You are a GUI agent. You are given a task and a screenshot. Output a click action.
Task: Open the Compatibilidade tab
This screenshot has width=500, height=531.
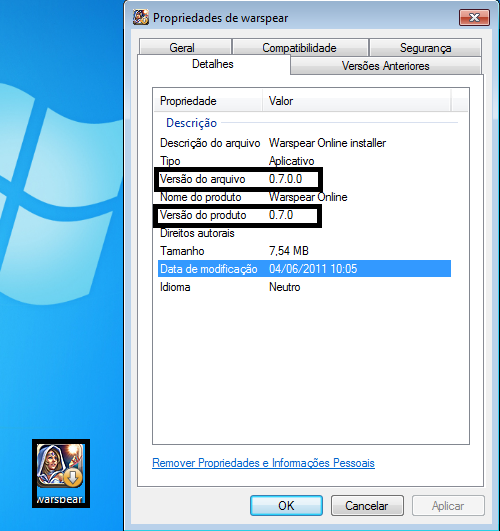click(300, 47)
